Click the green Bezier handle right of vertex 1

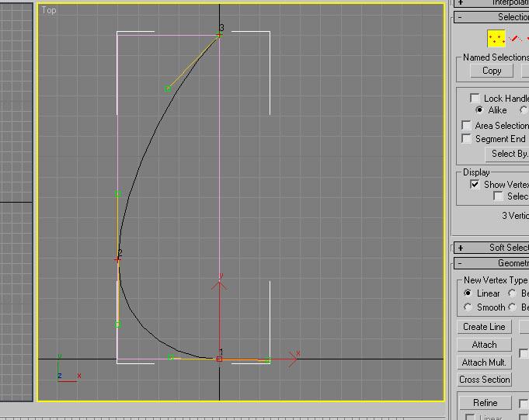click(x=267, y=360)
